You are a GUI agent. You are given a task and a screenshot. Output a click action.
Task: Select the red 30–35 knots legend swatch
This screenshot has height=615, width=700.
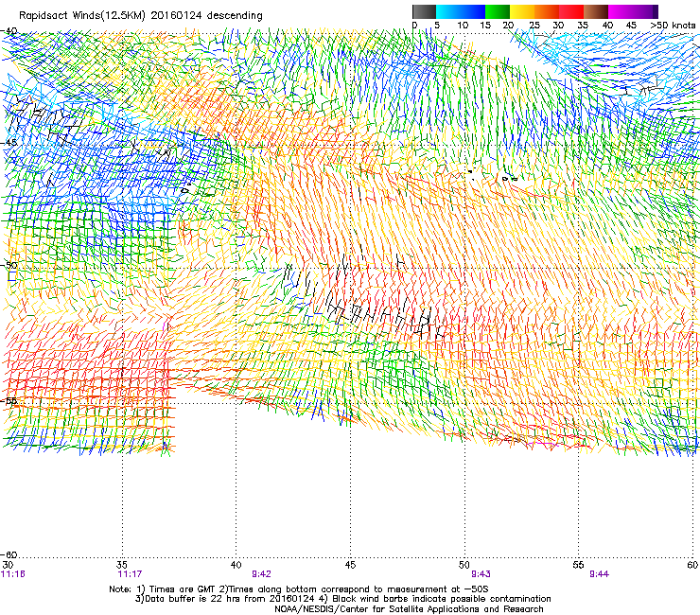pyautogui.click(x=571, y=11)
